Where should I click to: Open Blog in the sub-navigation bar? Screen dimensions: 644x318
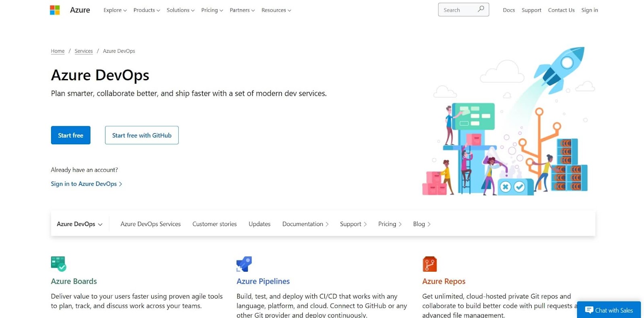pyautogui.click(x=422, y=224)
